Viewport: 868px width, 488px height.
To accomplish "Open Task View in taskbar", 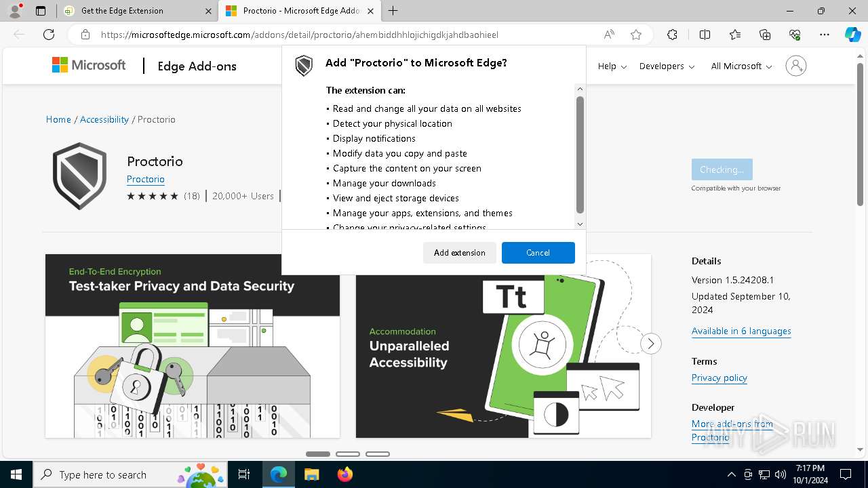I will coord(244,474).
